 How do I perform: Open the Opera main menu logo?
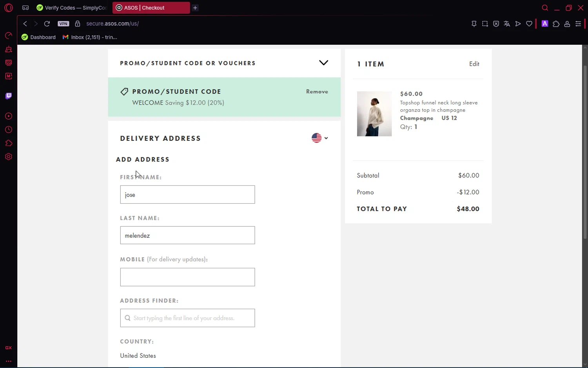pos(9,7)
